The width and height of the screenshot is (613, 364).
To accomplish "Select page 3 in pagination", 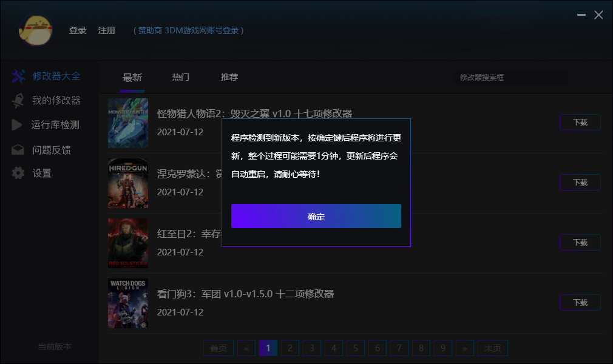I will [312, 348].
